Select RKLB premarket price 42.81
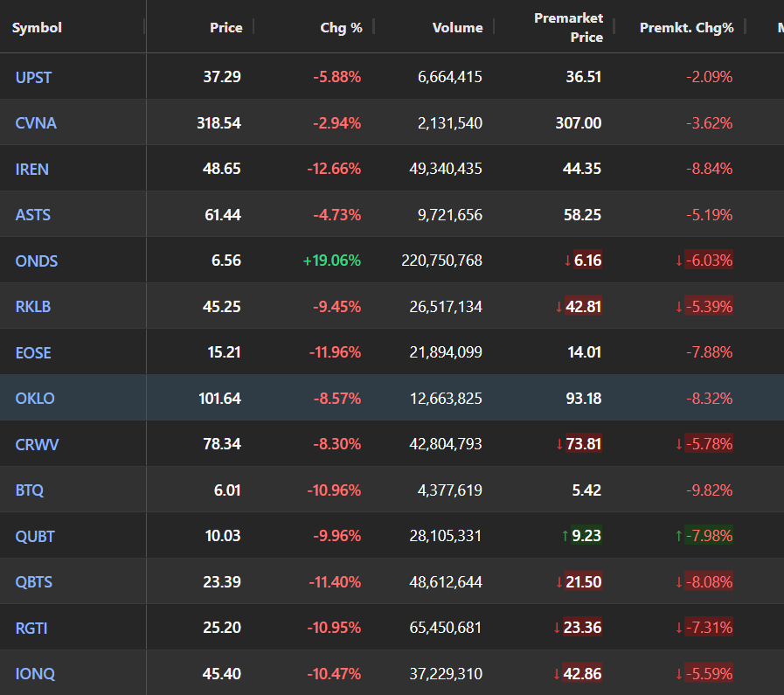 584,306
